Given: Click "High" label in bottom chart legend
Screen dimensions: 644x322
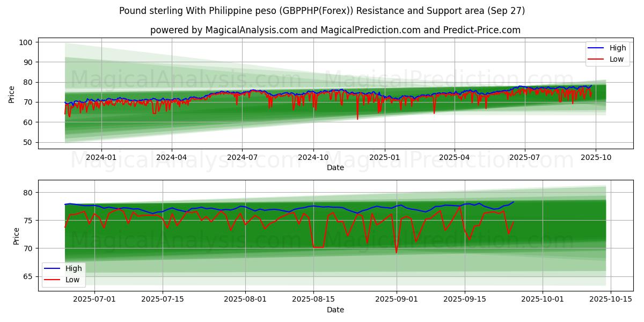Looking at the screenshot, I should 74,268.
